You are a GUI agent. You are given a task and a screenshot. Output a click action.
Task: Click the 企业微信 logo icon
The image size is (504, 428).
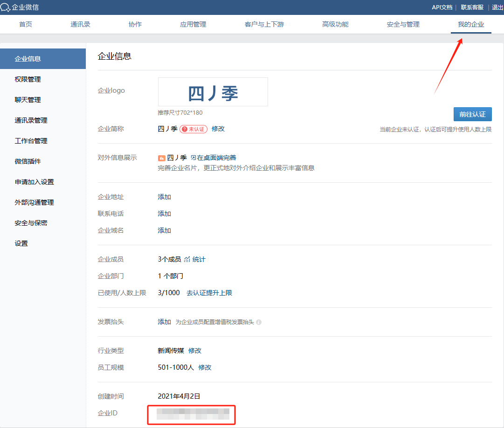coord(6,7)
